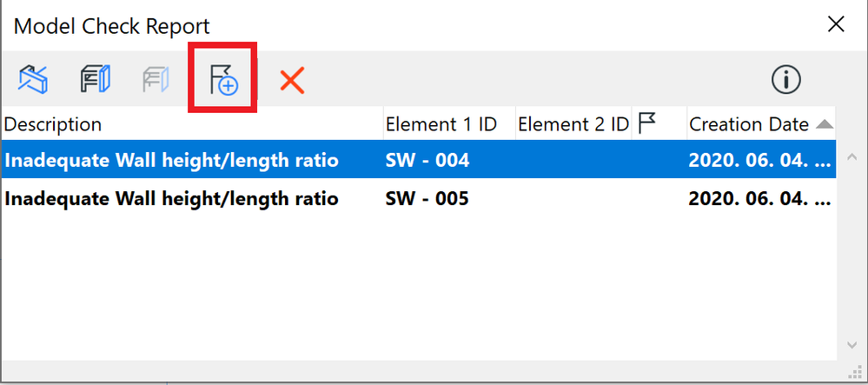Select the SW - 004 report row
Image resolution: width=868 pixels, height=385 pixels.
pos(419,160)
